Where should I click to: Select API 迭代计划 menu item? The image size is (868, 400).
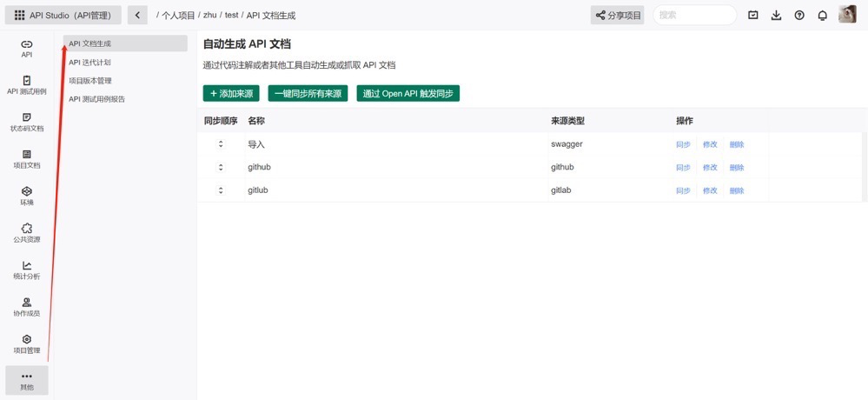89,63
